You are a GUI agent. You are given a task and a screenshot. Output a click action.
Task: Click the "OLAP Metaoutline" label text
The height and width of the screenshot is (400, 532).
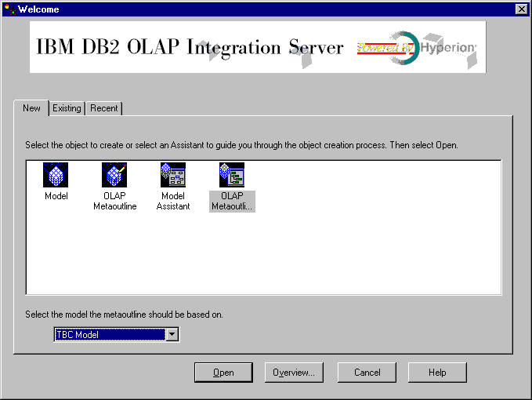coord(114,201)
